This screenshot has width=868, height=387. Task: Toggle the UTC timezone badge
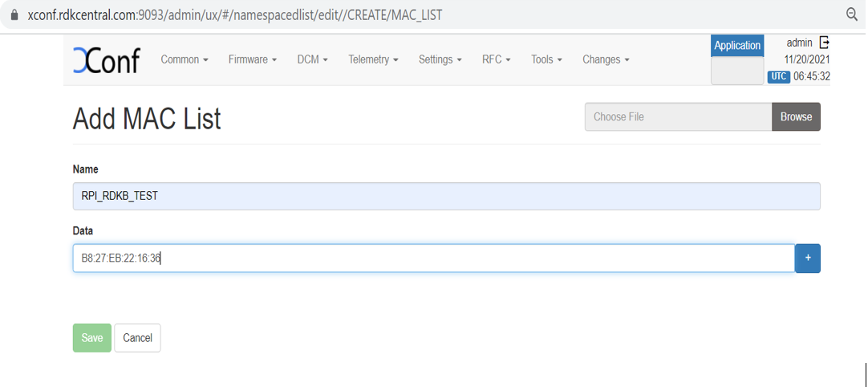click(778, 76)
